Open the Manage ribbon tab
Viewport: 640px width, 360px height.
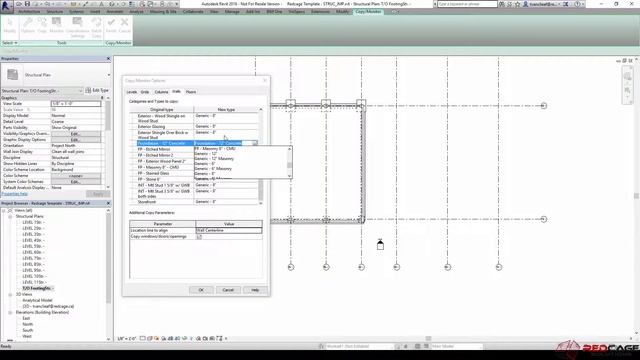[x=232, y=12]
